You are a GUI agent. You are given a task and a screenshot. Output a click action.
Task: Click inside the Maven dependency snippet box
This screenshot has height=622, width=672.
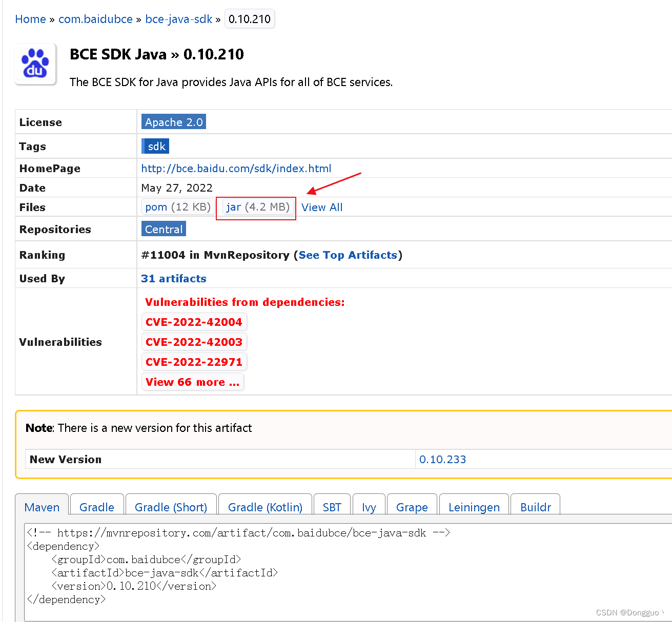[x=348, y=572]
